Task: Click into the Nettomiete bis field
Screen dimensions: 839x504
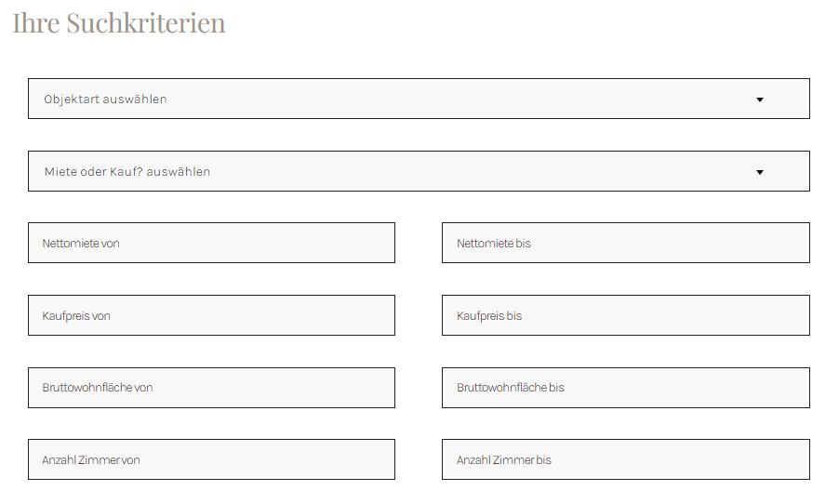Action: click(x=625, y=243)
